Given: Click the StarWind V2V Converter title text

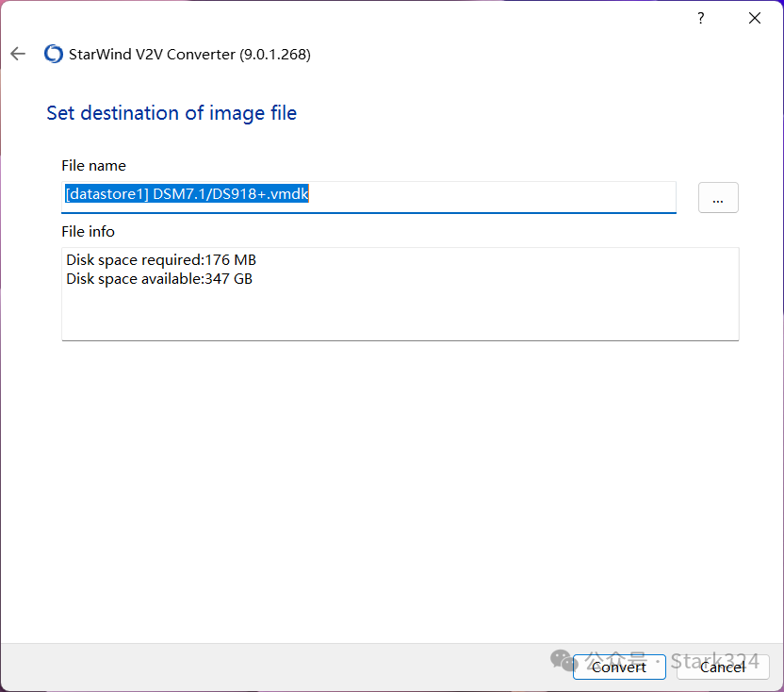Looking at the screenshot, I should coord(189,54).
